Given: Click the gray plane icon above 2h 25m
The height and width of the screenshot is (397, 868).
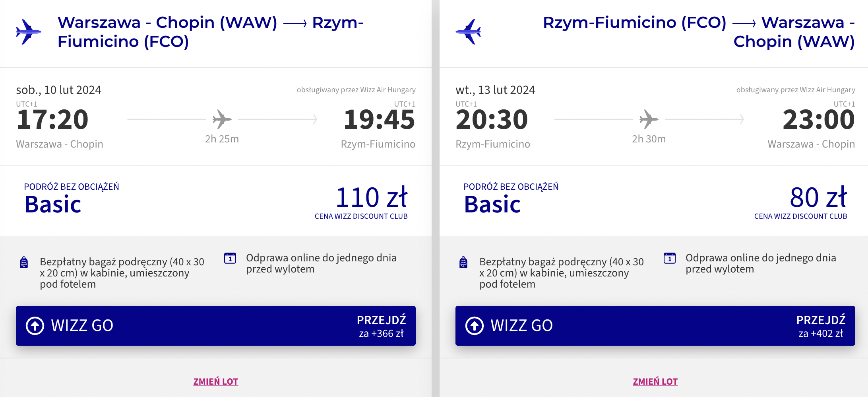Looking at the screenshot, I should tap(222, 119).
